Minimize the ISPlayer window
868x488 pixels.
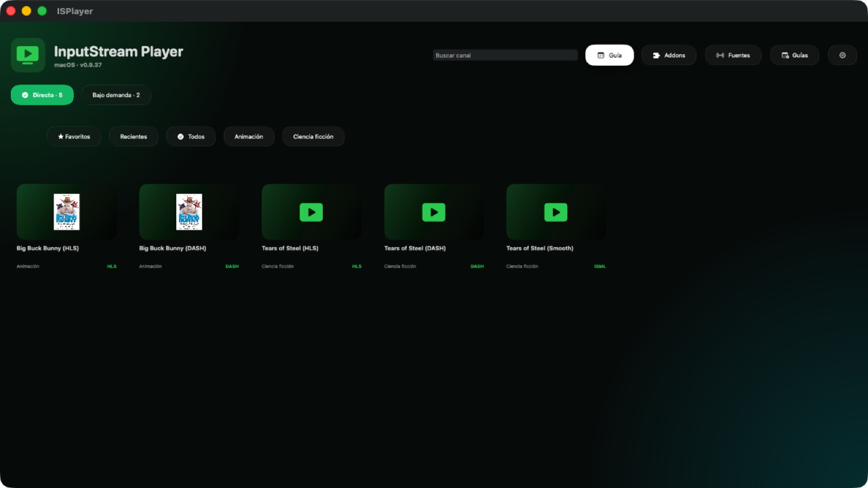pyautogui.click(x=26, y=11)
